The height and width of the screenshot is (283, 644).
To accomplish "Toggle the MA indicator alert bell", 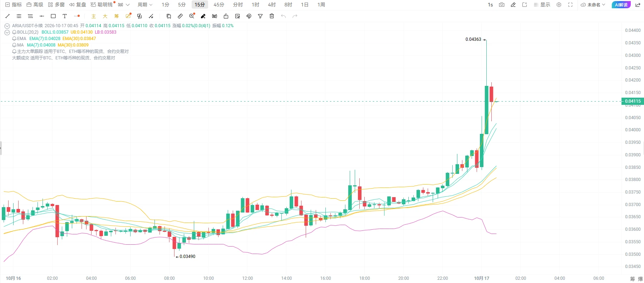I will pyautogui.click(x=14, y=45).
